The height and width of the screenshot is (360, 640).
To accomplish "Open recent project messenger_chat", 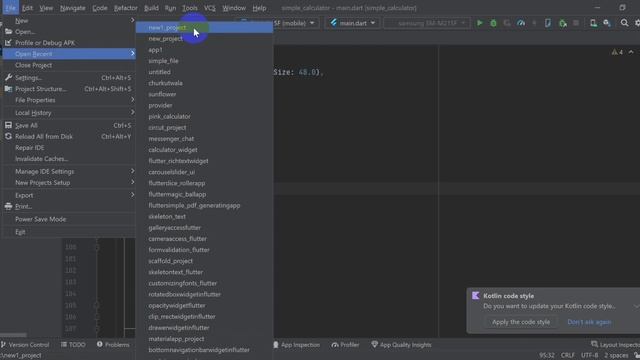I will tap(204, 139).
